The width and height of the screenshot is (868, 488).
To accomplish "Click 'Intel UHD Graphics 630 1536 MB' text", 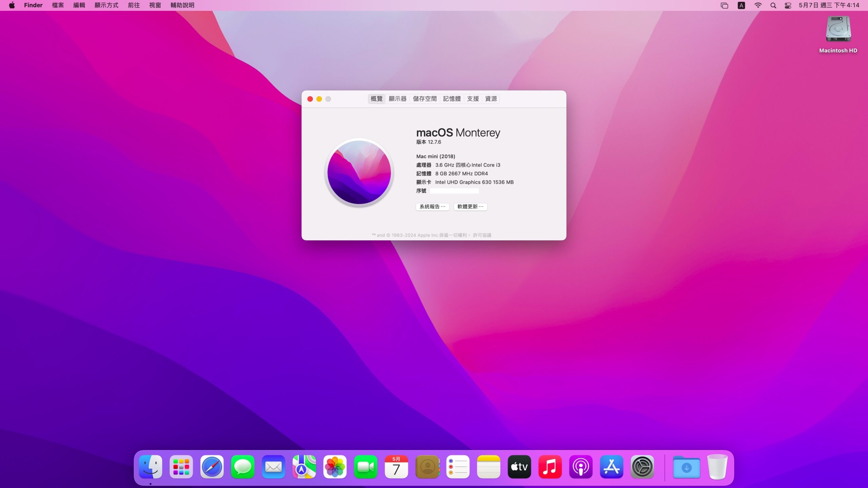I will (x=474, y=182).
